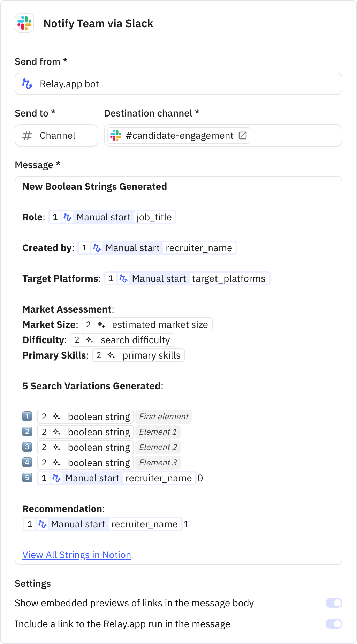Click the Element 3 index tag

point(158,463)
